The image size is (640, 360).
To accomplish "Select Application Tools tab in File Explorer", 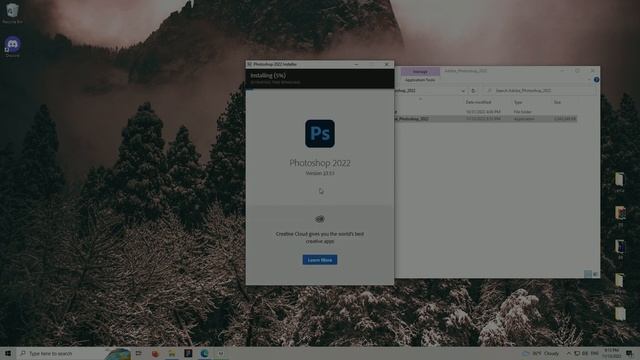I will pos(420,80).
